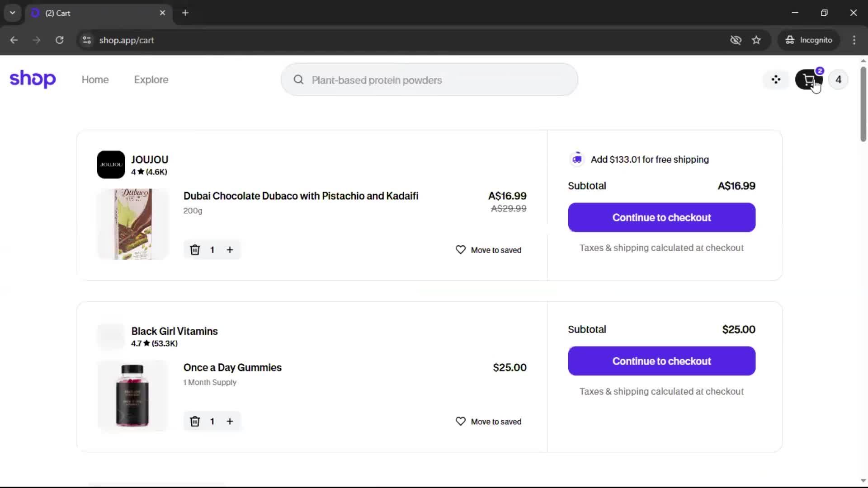The image size is (868, 488).
Task: Increase Dubai Chocolate quantity with plus
Action: point(230,250)
